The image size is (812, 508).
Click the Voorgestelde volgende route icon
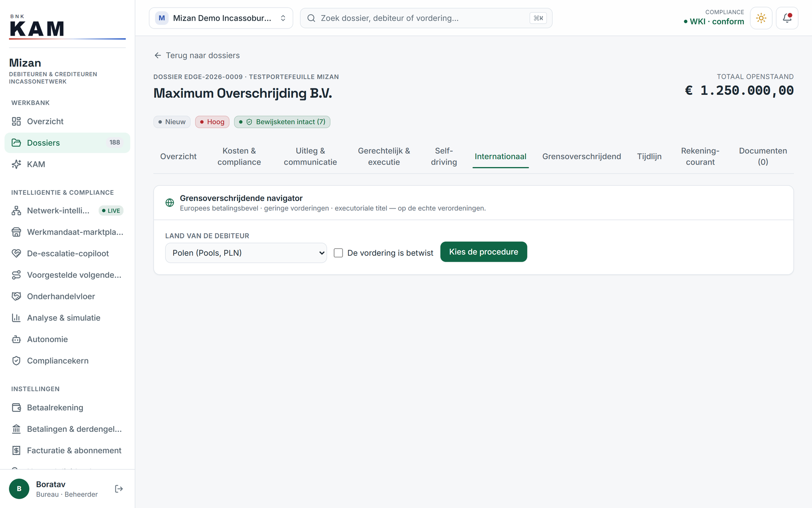coord(16,275)
